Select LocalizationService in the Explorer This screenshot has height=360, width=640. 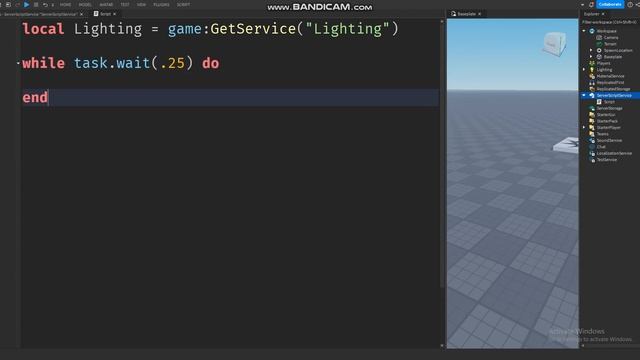click(614, 153)
